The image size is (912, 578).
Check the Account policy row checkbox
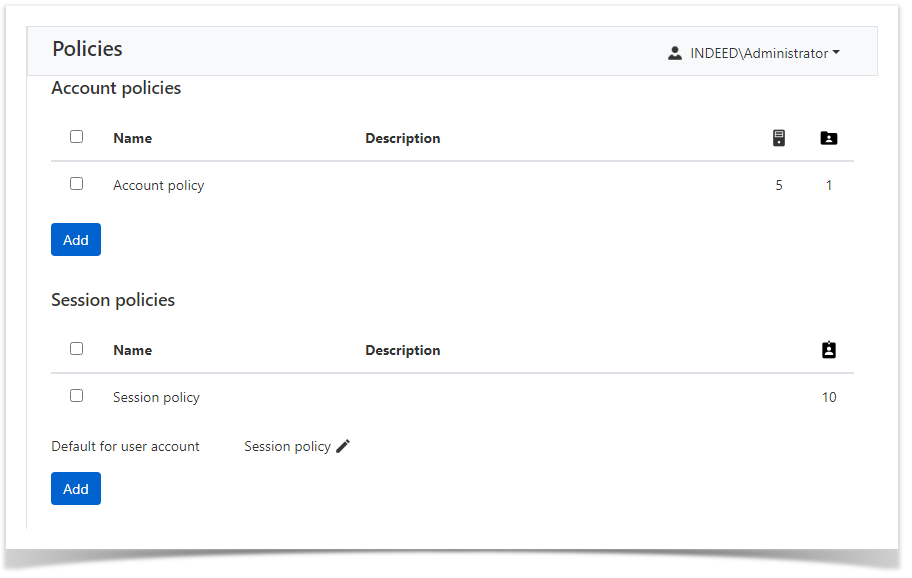point(77,184)
